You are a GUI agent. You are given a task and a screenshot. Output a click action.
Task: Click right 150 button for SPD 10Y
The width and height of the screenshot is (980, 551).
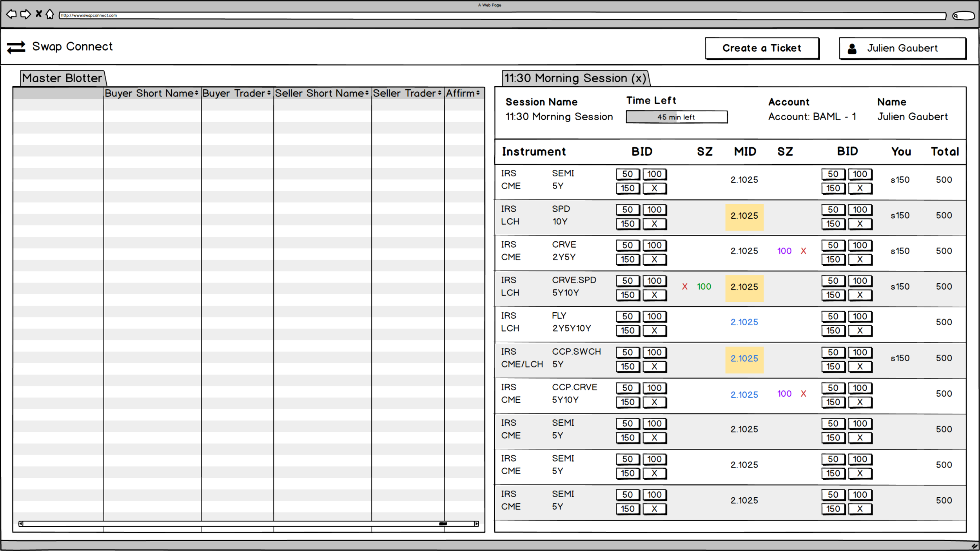click(833, 224)
